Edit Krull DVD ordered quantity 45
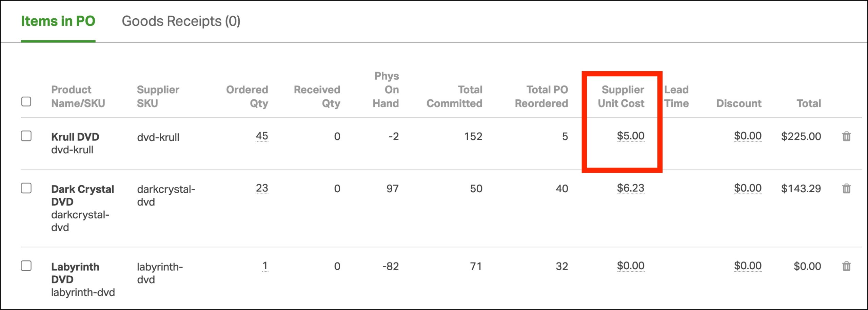The image size is (868, 310). [x=262, y=136]
